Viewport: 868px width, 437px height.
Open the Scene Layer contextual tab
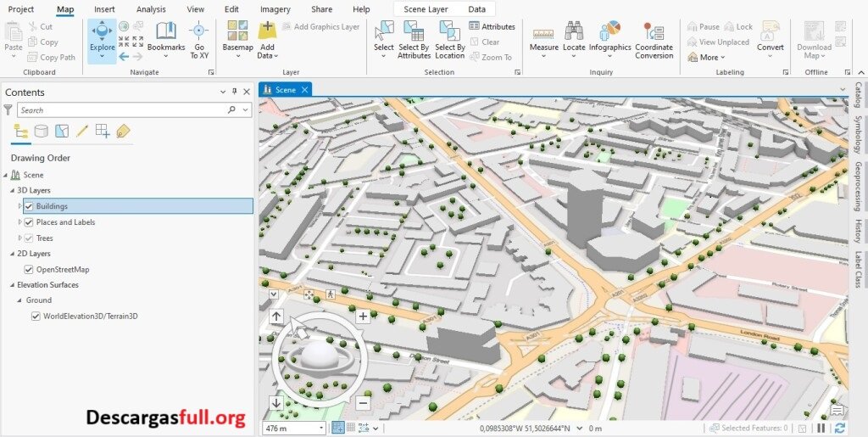[x=426, y=8]
